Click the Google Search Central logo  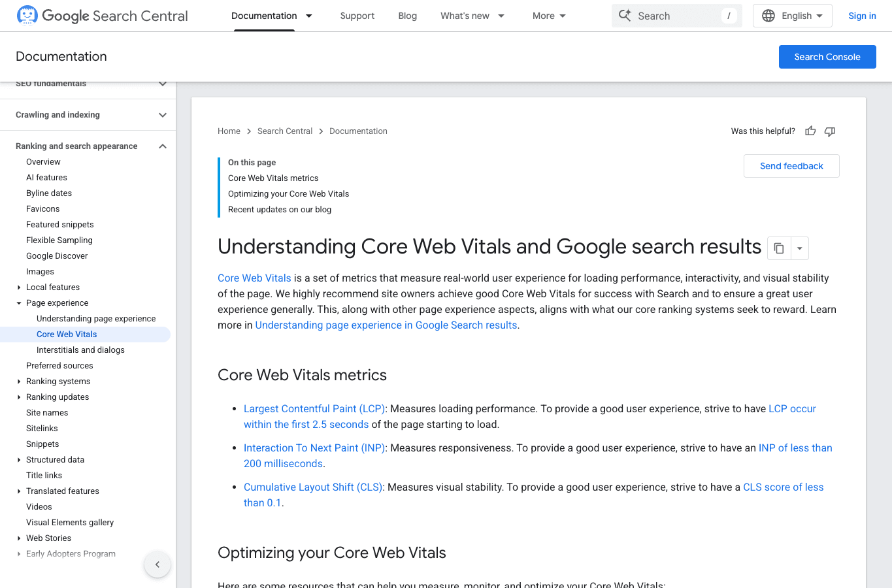click(x=102, y=16)
